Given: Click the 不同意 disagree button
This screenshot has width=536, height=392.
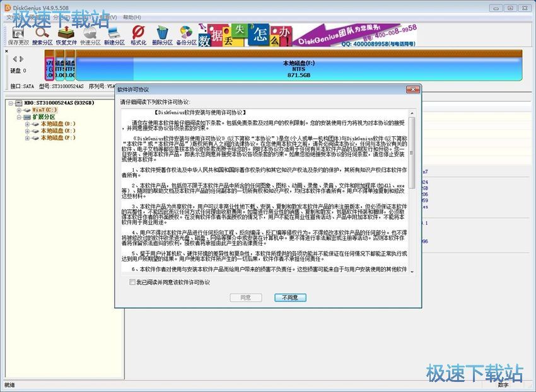Looking at the screenshot, I should coord(290,297).
